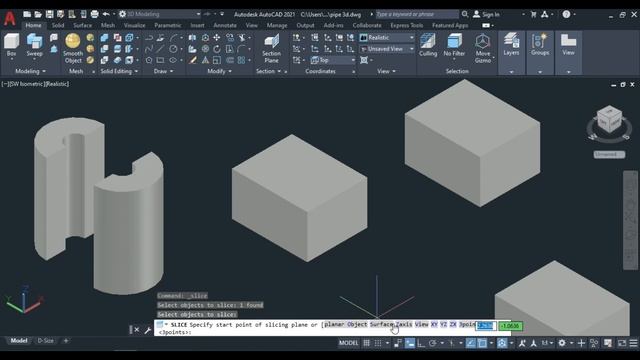Open the Express Tools ribbon tab

(x=407, y=25)
